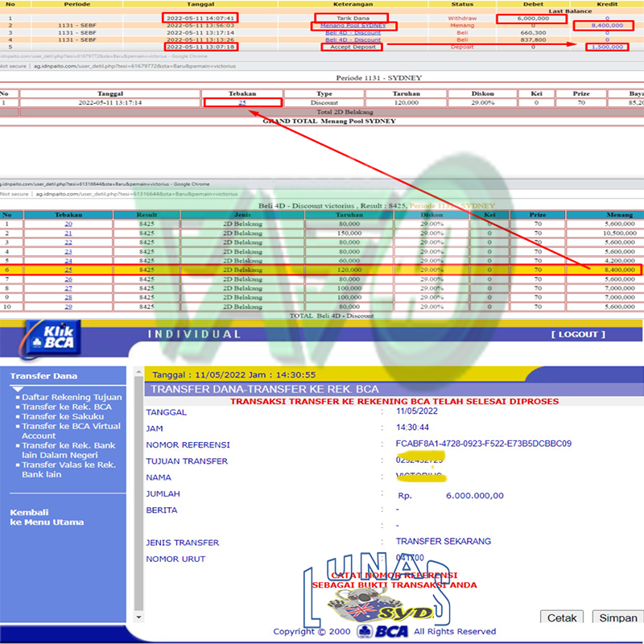
Task: Collapse the Transfer Dana triangle
Action: pos(18,389)
